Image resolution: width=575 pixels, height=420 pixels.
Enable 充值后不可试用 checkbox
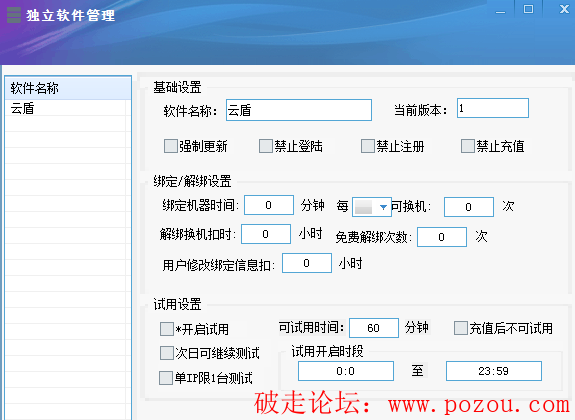pyautogui.click(x=461, y=328)
